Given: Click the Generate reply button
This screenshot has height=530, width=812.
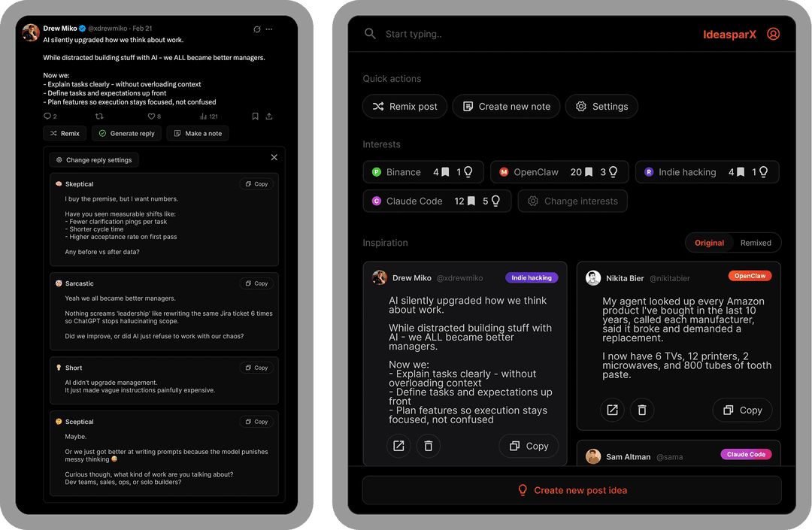Looking at the screenshot, I should [x=126, y=134].
